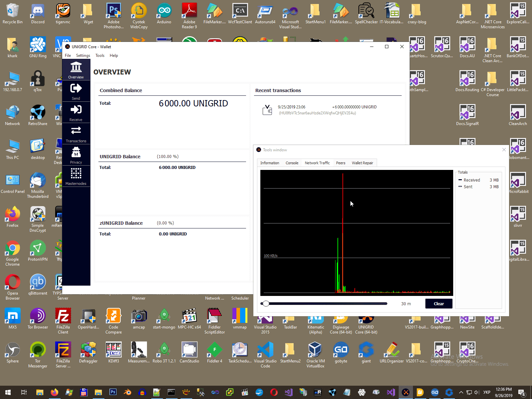Click the Clear button for network traffic

(439, 304)
